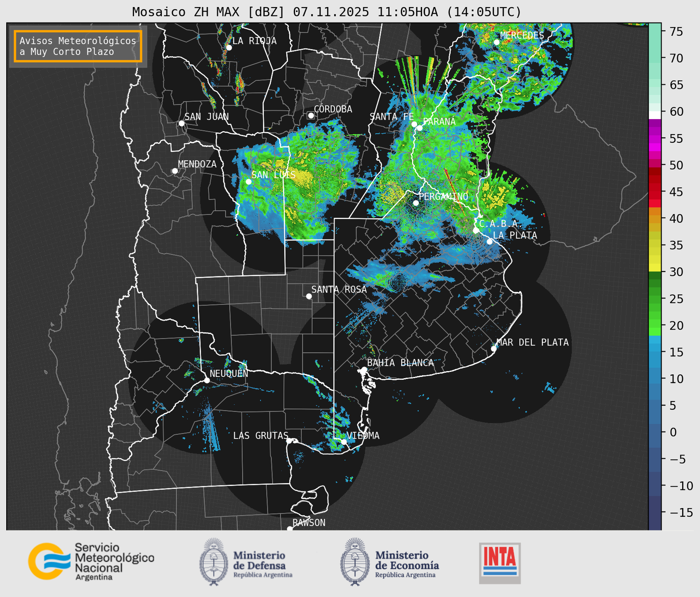Image resolution: width=700 pixels, height=597 pixels.
Task: Click the 40 dBZ orange color band
Action: click(655, 218)
